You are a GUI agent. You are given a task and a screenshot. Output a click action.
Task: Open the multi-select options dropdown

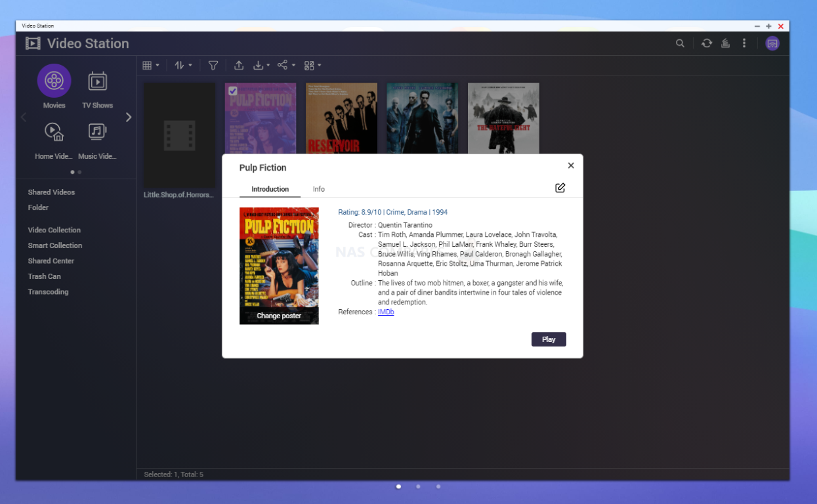312,65
